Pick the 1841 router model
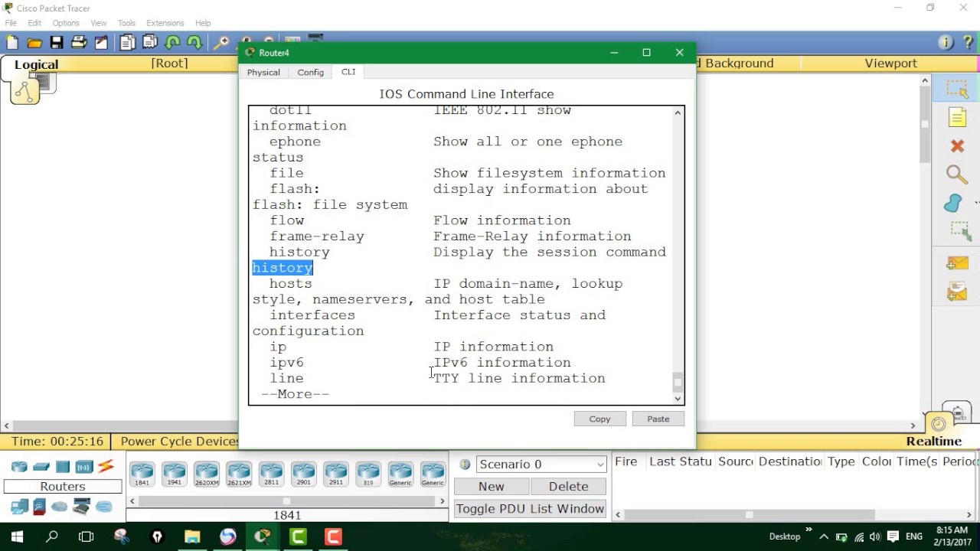Viewport: 980px width, 551px height. 142,474
